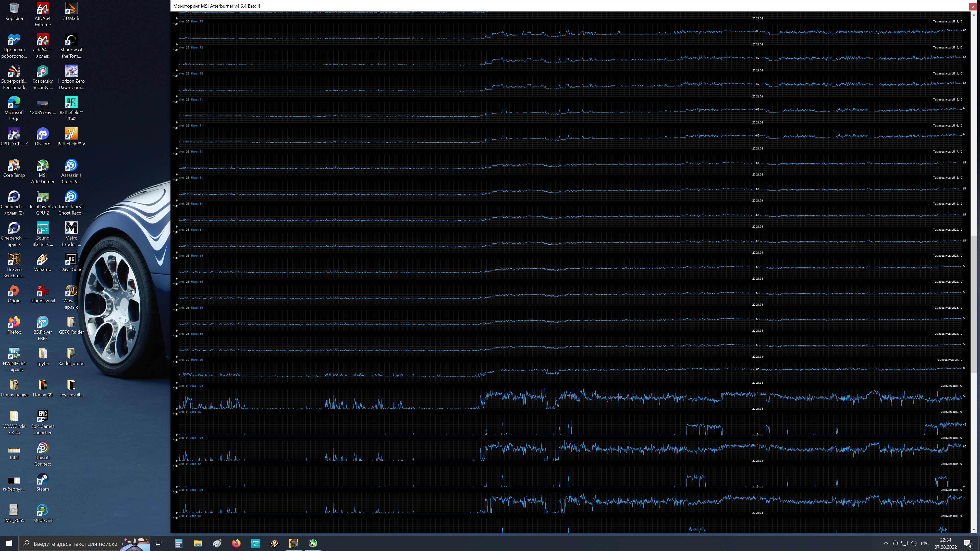Open the AIDA64 Extreme desktop icon
Image resolution: width=980 pixels, height=551 pixels.
point(43,15)
